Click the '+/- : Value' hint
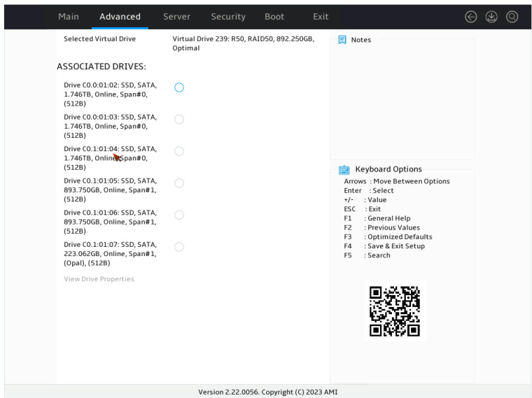Screen dimensions: 532x398 coord(365,199)
